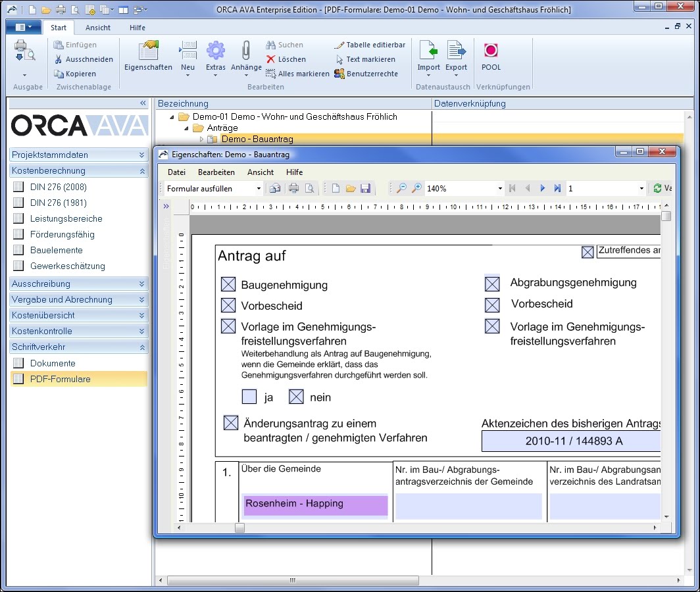This screenshot has width=700, height=592.
Task: Switch to the Ansicht ribbon tab
Action: click(98, 28)
